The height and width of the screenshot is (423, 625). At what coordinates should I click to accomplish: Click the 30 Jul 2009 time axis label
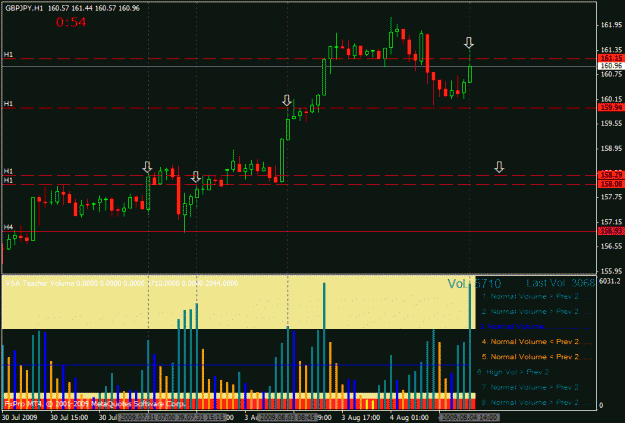pyautogui.click(x=20, y=417)
